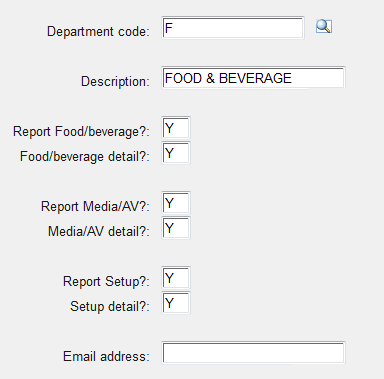Viewport: 384px width, 379px height.
Task: Click the Report Setup? label
Action: pyautogui.click(x=106, y=281)
